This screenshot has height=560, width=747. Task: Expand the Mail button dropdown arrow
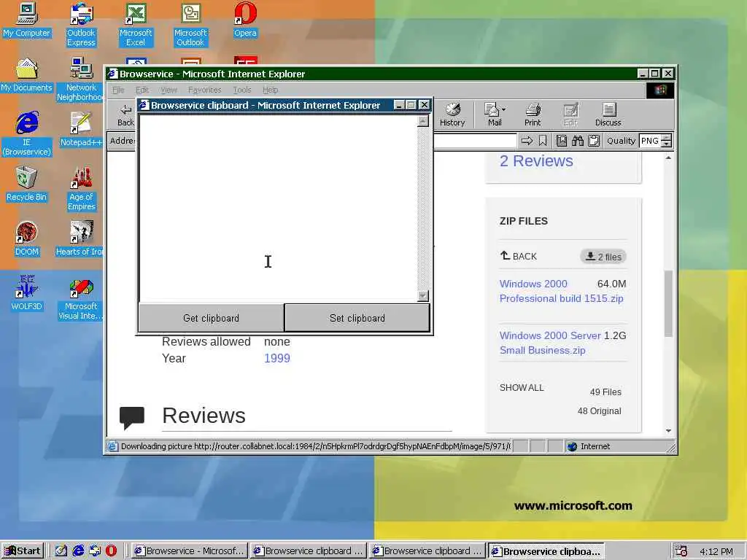coord(504,109)
